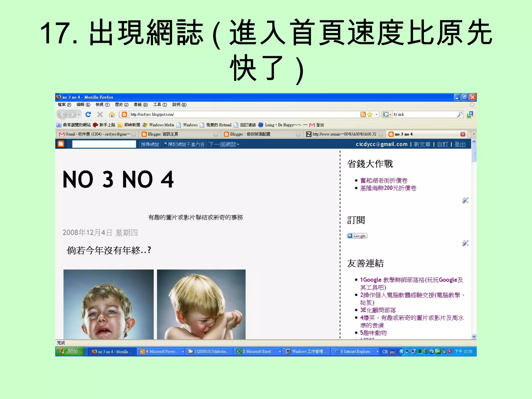Open the home page icon
This screenshot has height=399, width=532.
(x=112, y=114)
